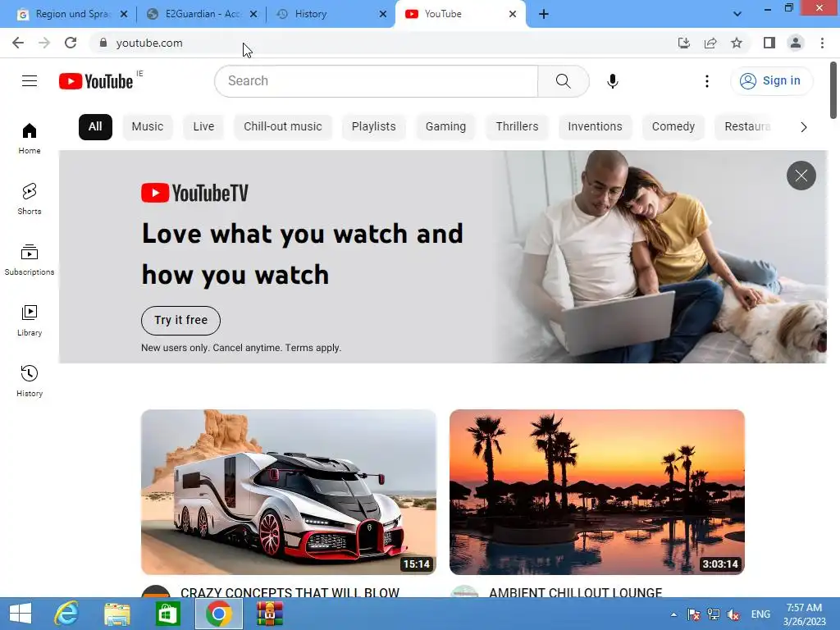
Task: Select the All filter chip
Action: 95,127
